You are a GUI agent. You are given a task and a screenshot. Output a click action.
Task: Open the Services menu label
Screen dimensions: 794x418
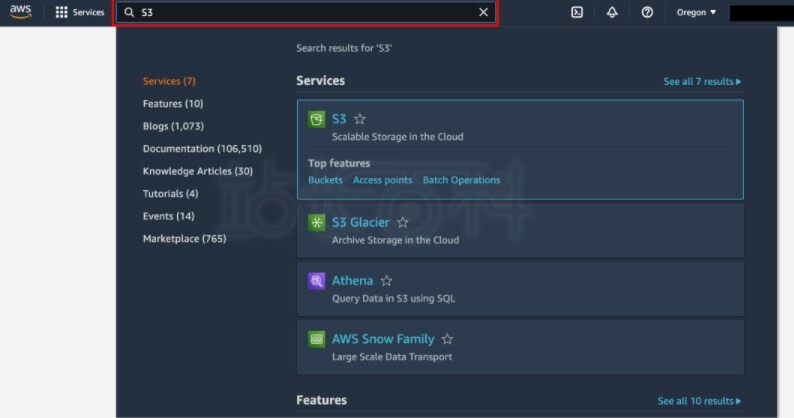coord(88,12)
